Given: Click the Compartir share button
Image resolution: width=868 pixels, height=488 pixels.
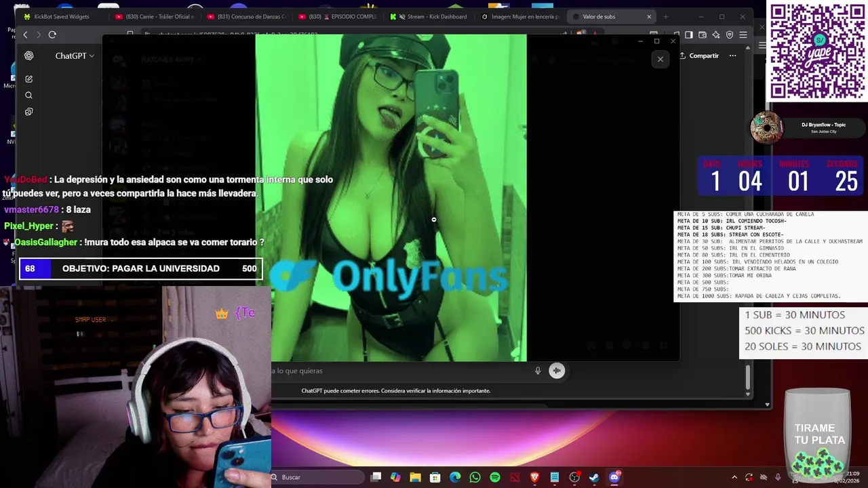Looking at the screenshot, I should coord(699,56).
